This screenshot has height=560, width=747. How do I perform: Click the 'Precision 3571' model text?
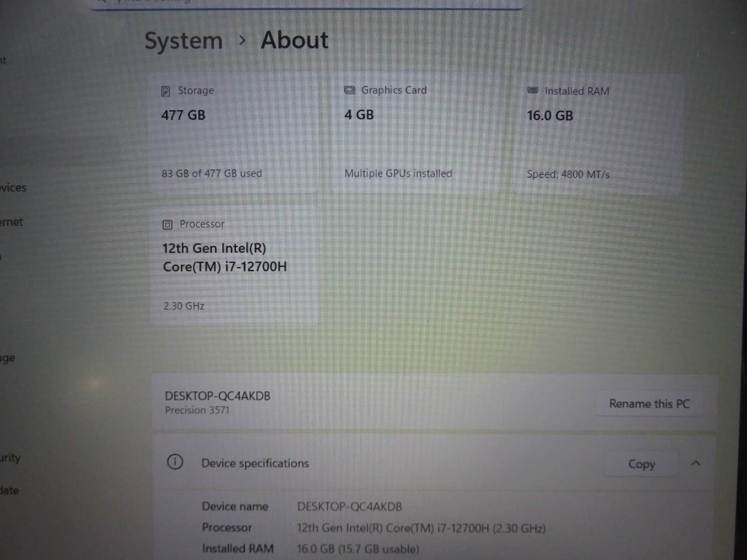click(197, 410)
